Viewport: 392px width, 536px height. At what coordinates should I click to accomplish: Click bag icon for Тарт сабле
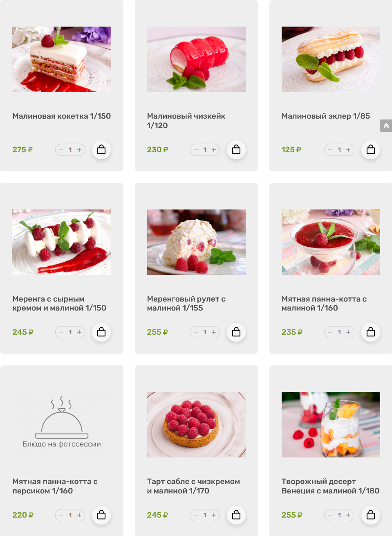[x=236, y=515]
